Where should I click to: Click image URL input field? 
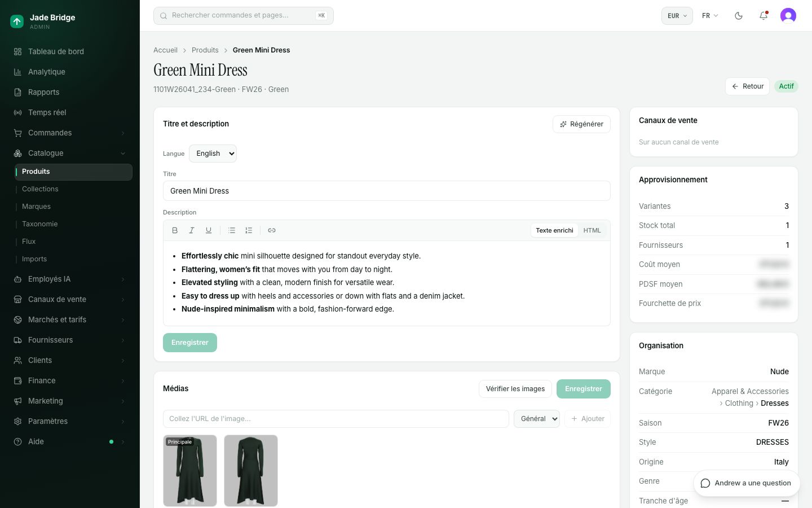pos(336,419)
